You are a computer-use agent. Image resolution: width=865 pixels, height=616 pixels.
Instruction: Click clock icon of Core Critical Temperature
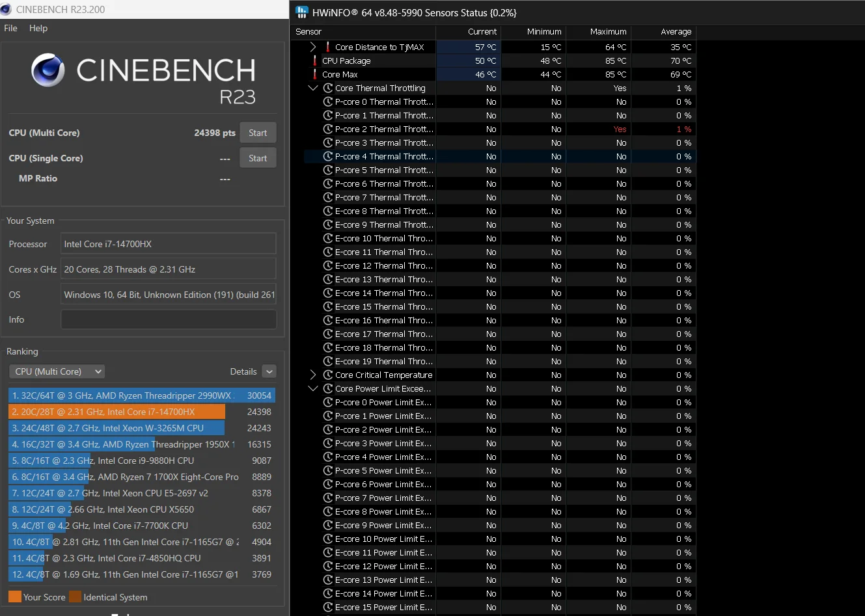[328, 375]
